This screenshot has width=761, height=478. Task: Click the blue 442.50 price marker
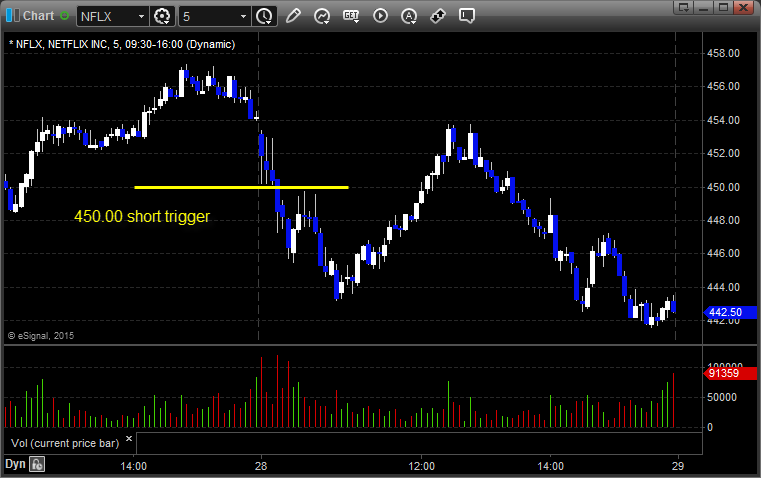point(730,312)
